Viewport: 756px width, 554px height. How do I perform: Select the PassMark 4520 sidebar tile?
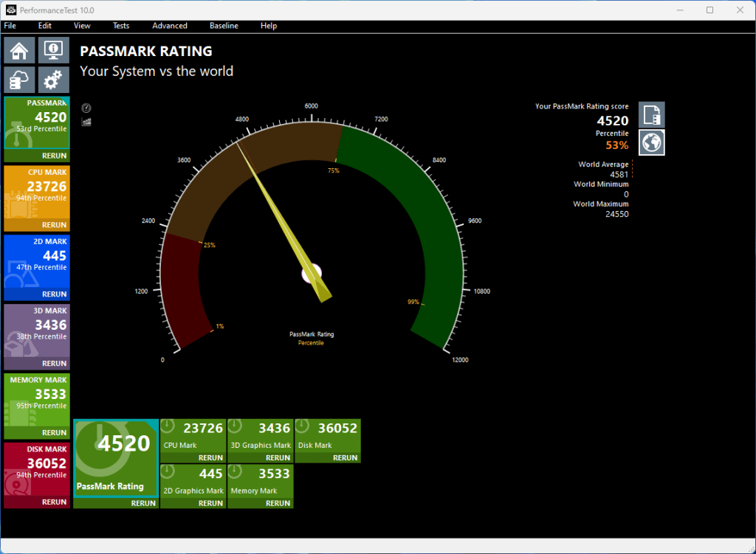click(x=37, y=123)
